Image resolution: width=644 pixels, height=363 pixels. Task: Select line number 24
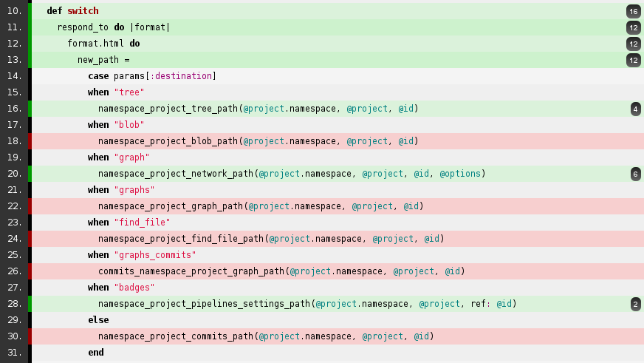[x=14, y=239]
